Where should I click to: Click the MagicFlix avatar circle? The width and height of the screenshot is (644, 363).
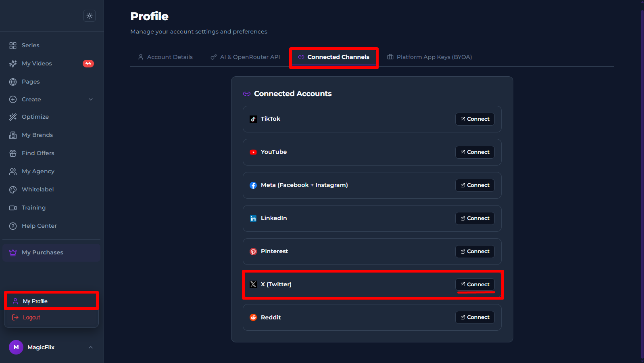[x=16, y=347]
